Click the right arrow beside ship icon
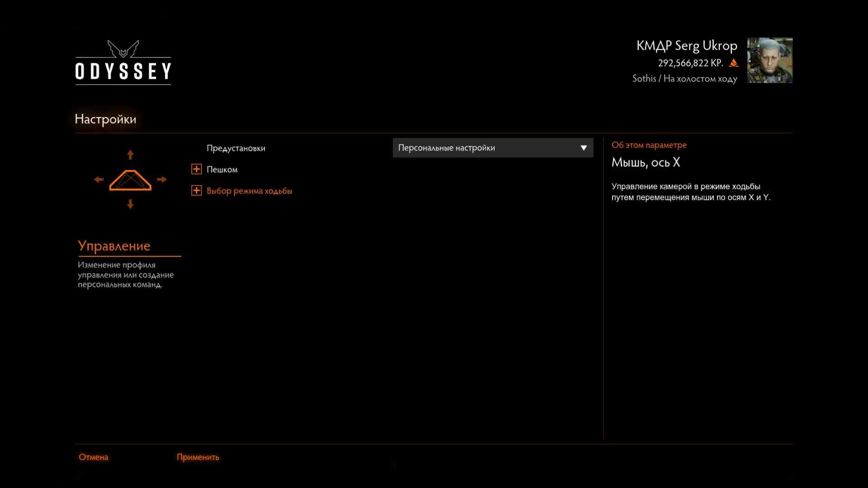Viewport: 868px width, 488px height. click(162, 179)
